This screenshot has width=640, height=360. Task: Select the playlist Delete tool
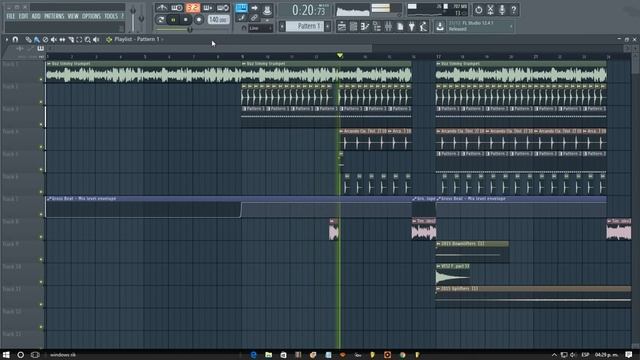coord(45,40)
